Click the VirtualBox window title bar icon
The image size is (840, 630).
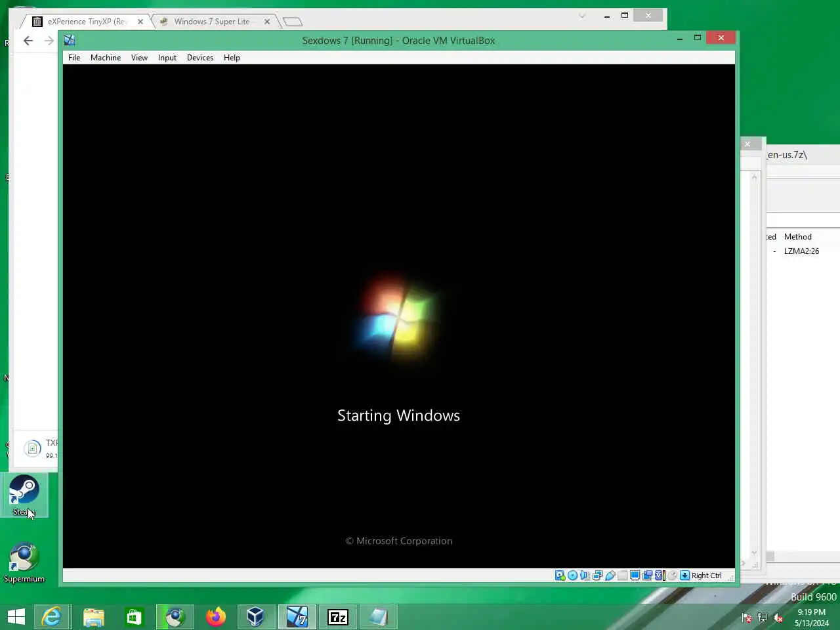(70, 40)
